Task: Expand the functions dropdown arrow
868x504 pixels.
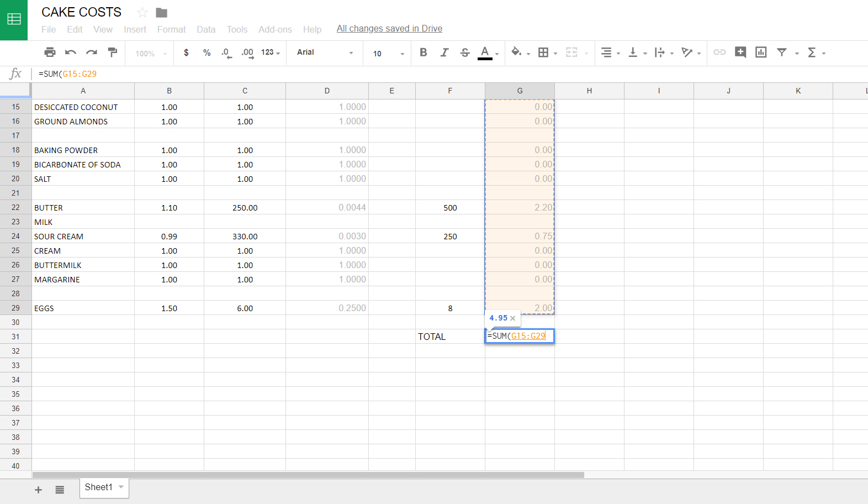Action: tap(823, 53)
